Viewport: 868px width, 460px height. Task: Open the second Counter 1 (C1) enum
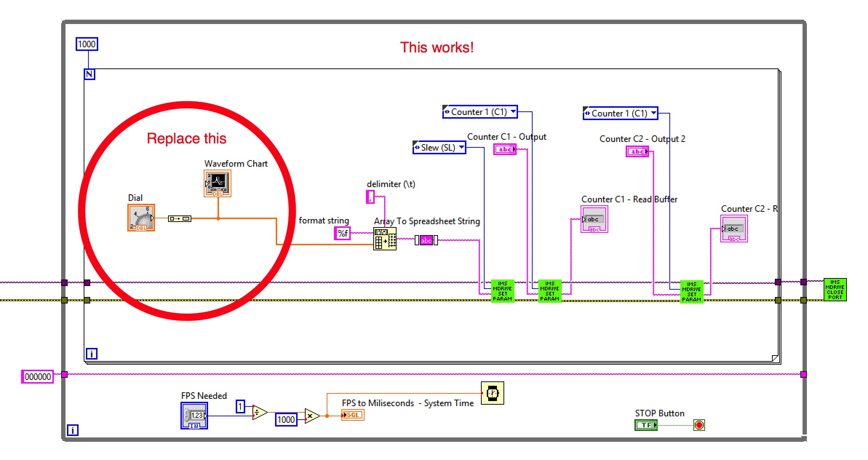click(620, 113)
